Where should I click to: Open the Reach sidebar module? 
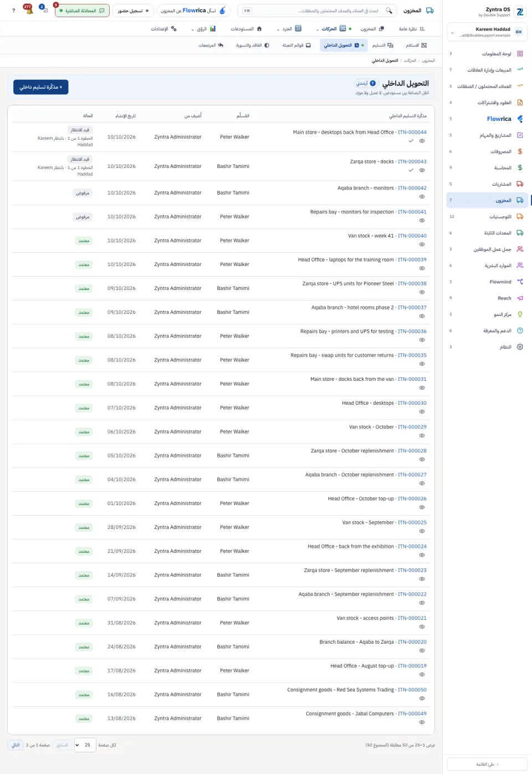click(x=487, y=298)
